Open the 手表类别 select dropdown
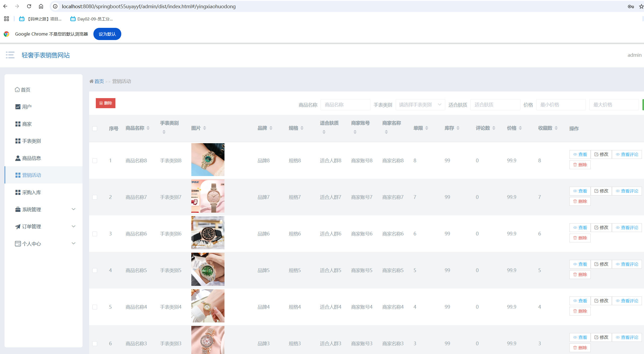 420,105
